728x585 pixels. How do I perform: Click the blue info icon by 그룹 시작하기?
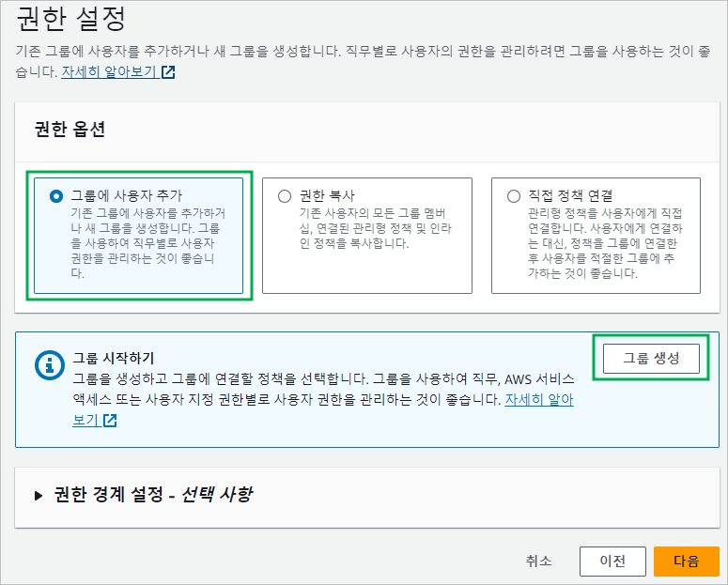point(50,365)
